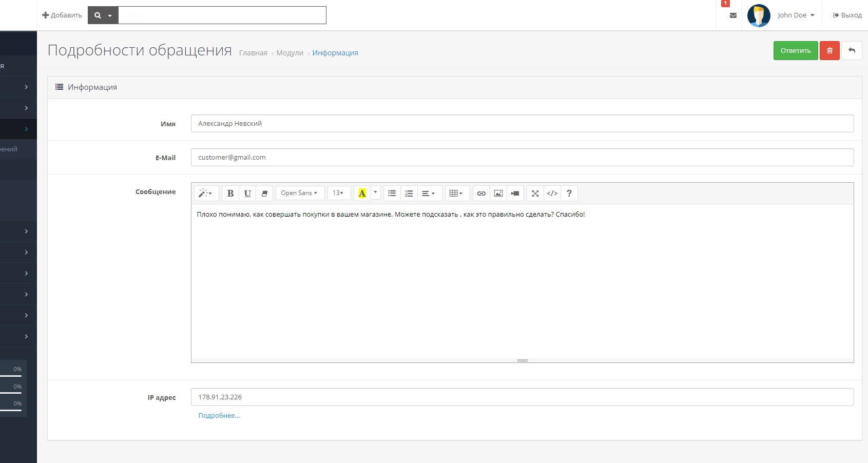This screenshot has height=463, width=868.
Task: Click the insert picture icon
Action: 498,194
